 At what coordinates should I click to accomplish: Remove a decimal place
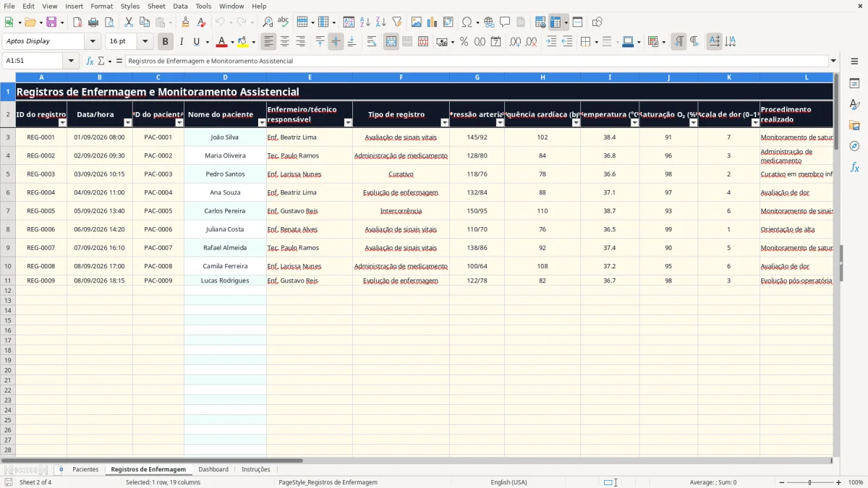click(x=531, y=42)
